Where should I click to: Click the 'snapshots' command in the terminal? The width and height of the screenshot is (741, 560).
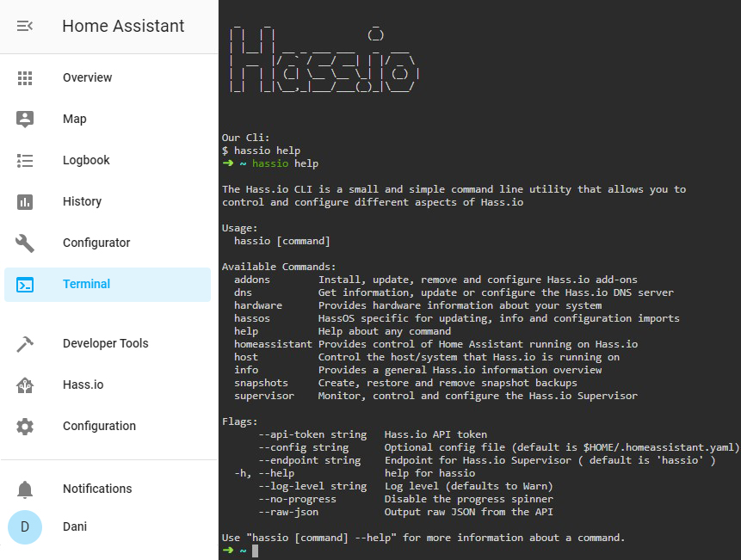pyautogui.click(x=261, y=383)
